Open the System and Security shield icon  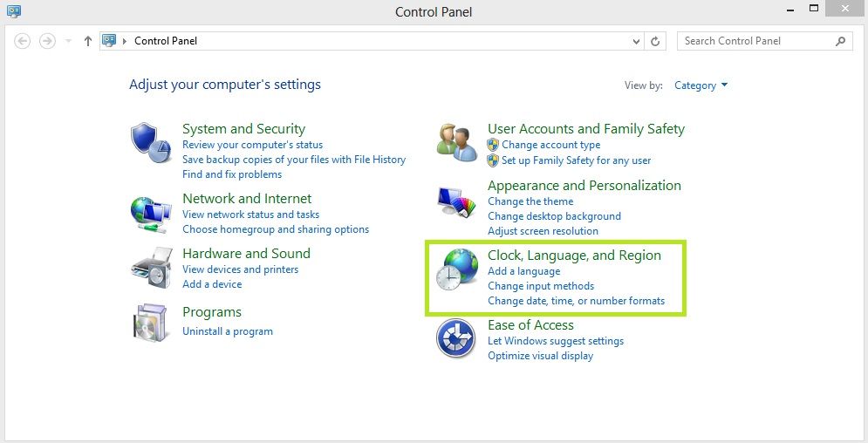tap(151, 143)
